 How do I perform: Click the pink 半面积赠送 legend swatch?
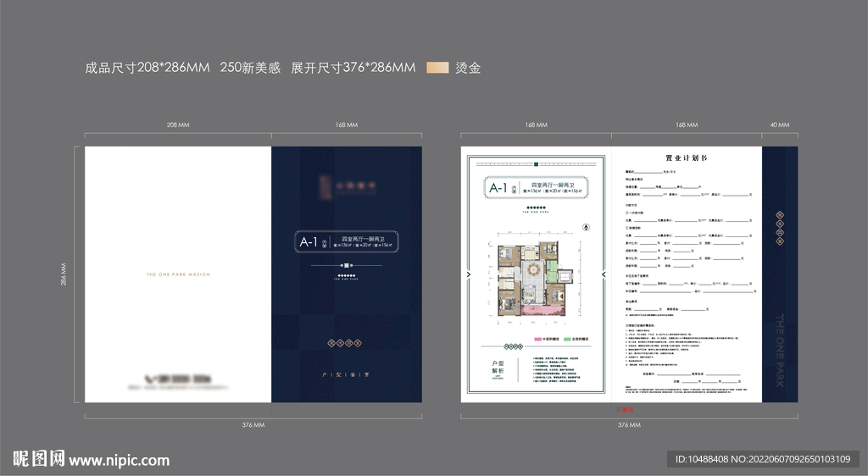tap(537, 339)
